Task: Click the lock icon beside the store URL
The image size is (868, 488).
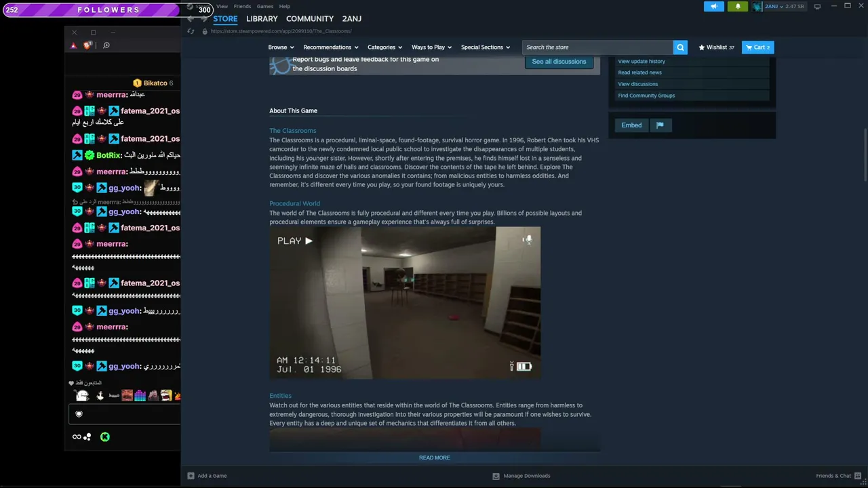Action: 205,31
